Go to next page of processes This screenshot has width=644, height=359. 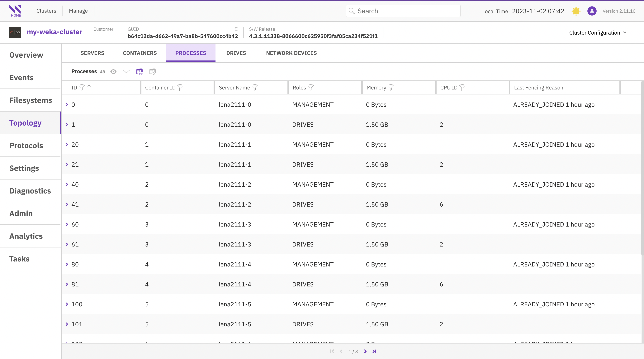tap(365, 351)
